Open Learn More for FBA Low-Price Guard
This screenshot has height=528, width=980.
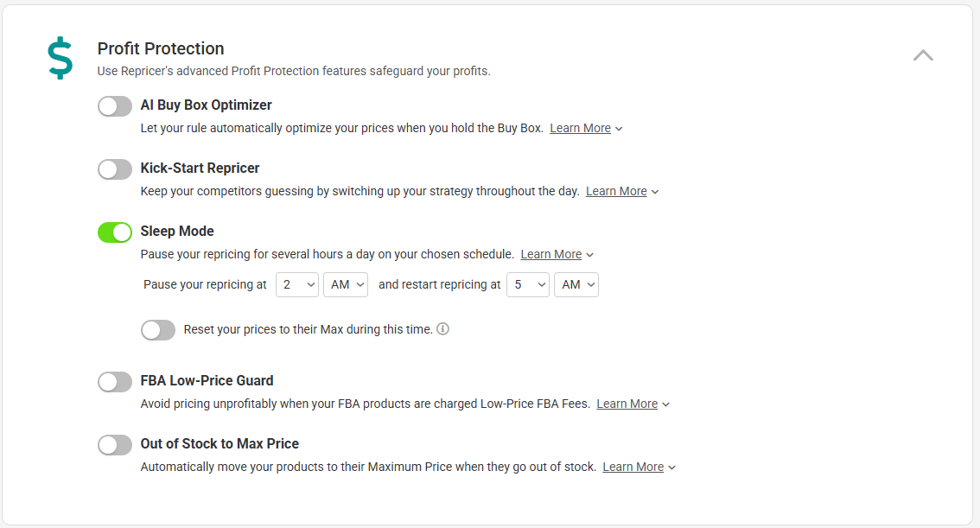tap(627, 404)
